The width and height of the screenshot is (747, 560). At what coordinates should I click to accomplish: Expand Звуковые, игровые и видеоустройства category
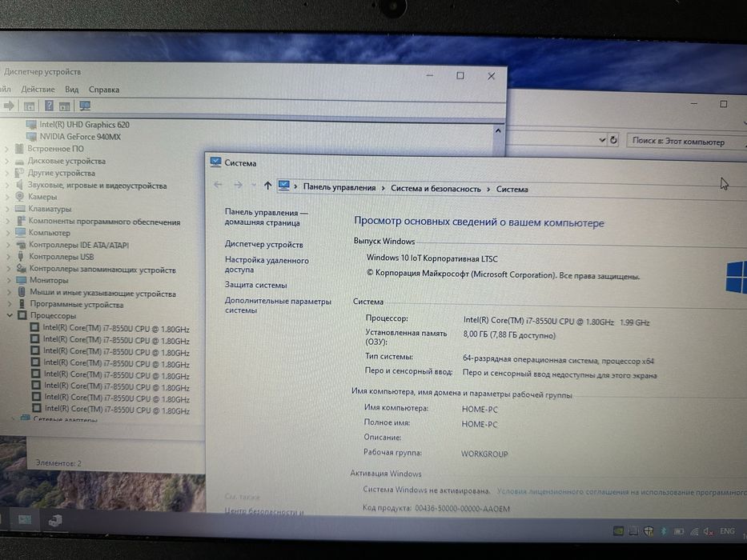tap(7, 185)
